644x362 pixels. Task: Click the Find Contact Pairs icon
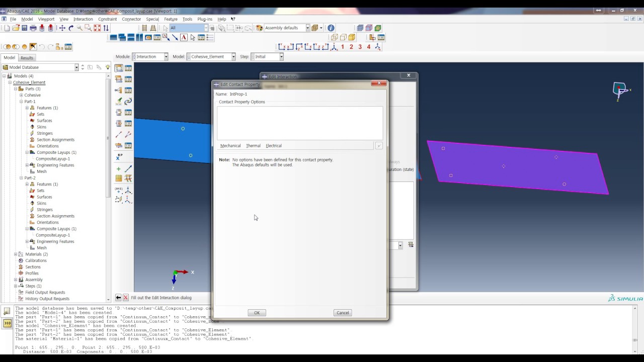(119, 101)
